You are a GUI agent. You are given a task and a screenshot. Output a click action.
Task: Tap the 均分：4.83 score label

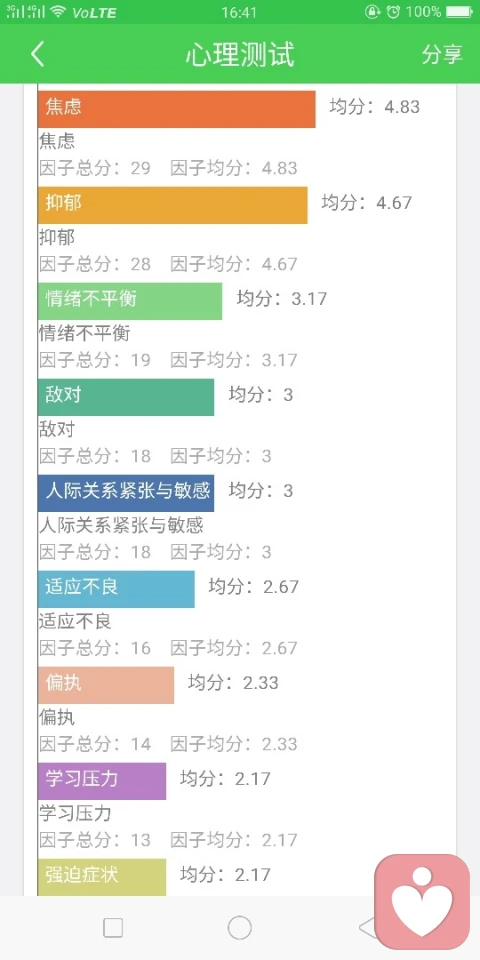pyautogui.click(x=375, y=107)
